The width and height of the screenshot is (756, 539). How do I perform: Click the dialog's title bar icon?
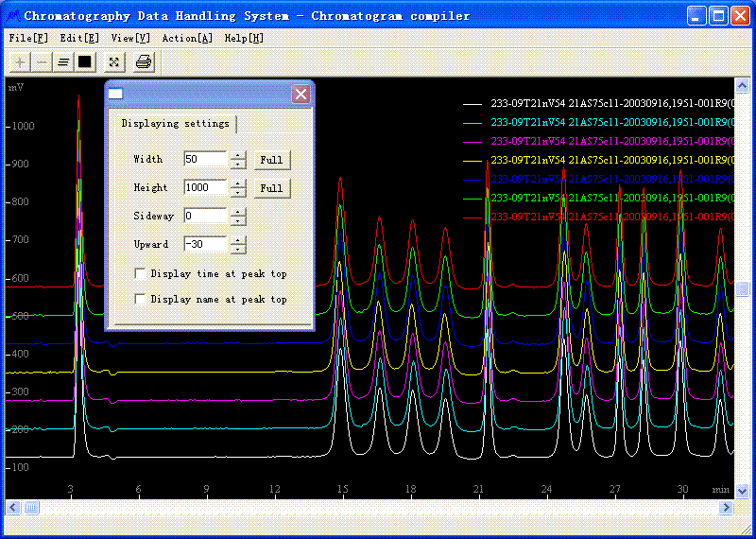[x=116, y=94]
